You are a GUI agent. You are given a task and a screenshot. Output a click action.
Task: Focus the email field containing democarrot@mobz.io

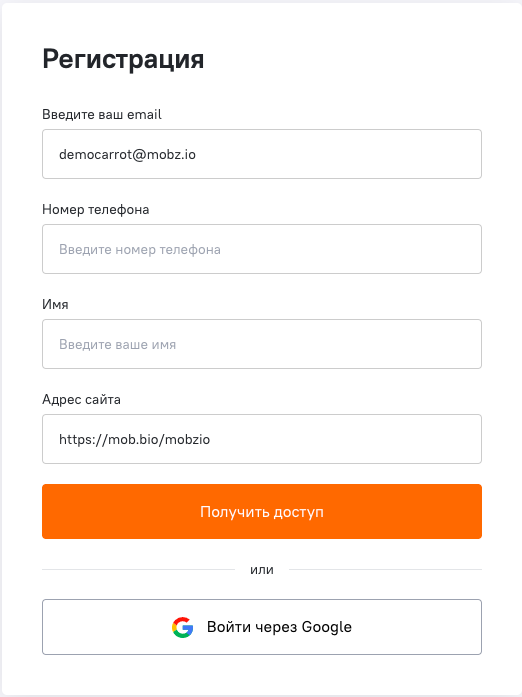[262, 154]
